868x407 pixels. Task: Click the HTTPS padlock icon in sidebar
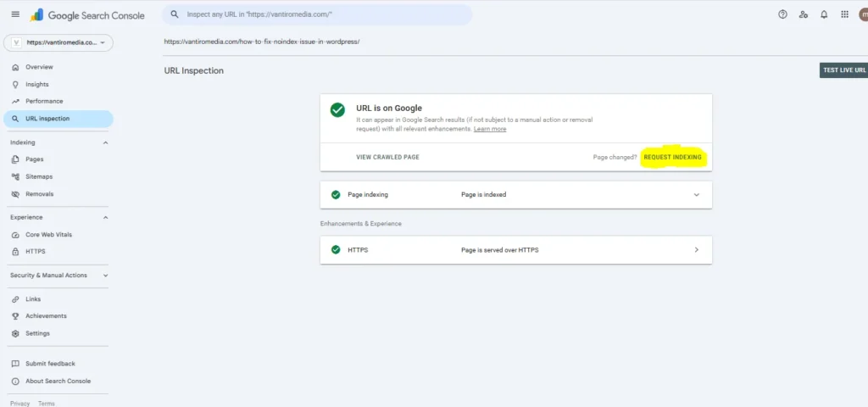coord(15,251)
